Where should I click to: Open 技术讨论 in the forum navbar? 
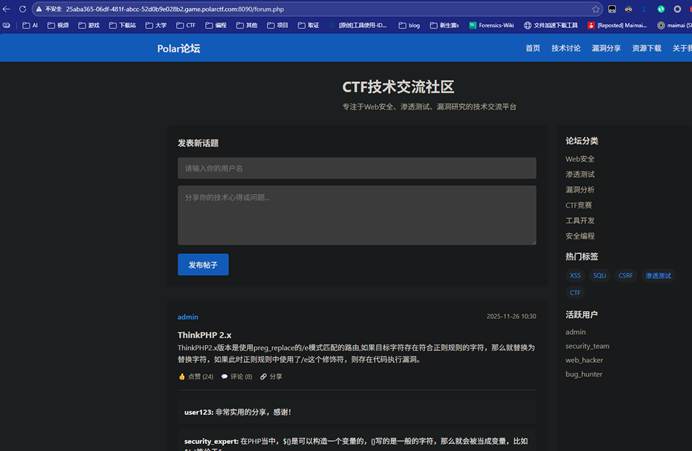pos(566,48)
